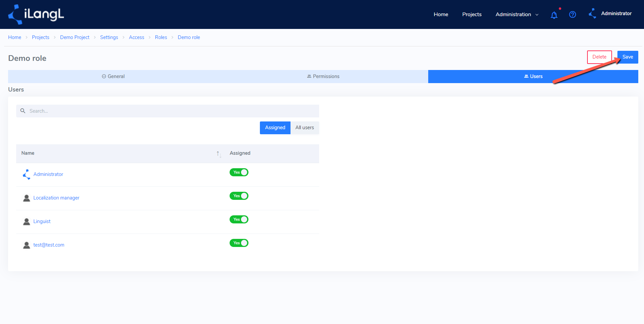Click the Localization manager avatar icon

point(27,198)
